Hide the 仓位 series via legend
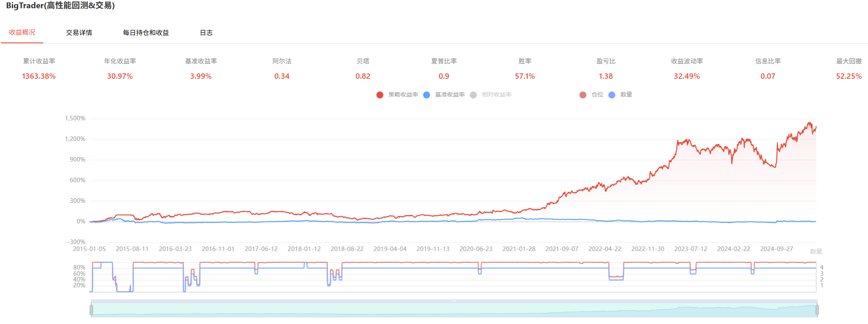The width and height of the screenshot is (868, 324). point(583,95)
